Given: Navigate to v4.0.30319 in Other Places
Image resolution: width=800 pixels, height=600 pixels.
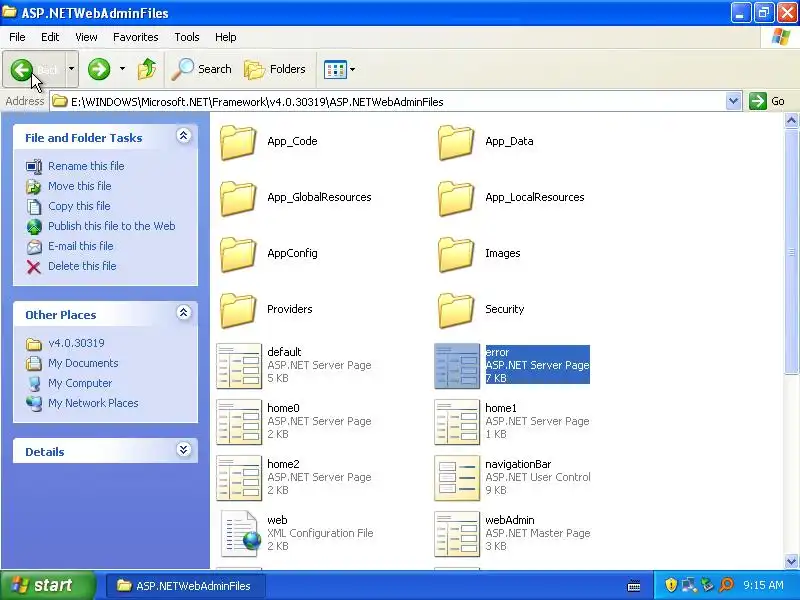Looking at the screenshot, I should point(76,343).
